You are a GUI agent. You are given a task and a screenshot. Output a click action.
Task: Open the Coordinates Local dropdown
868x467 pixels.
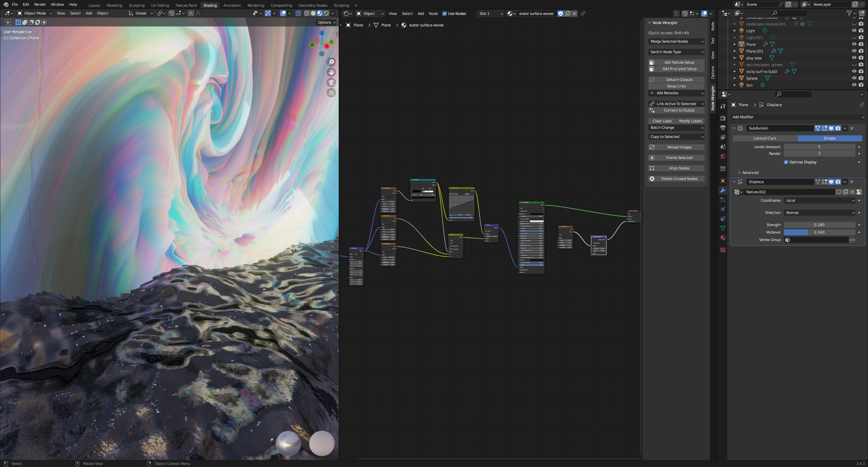point(820,200)
